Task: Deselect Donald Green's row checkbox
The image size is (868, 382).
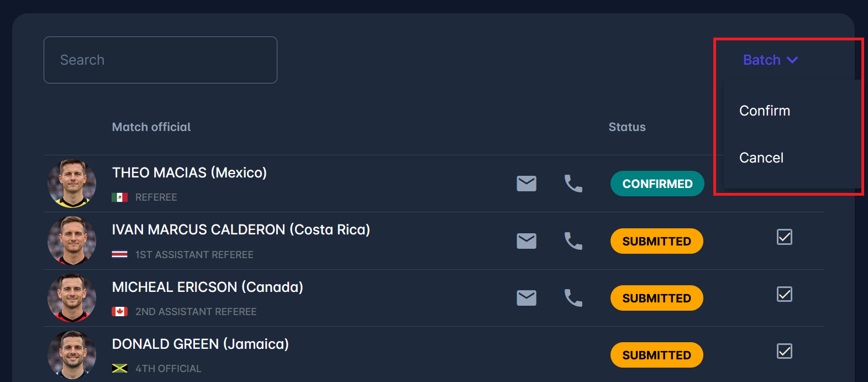Action: point(784,351)
